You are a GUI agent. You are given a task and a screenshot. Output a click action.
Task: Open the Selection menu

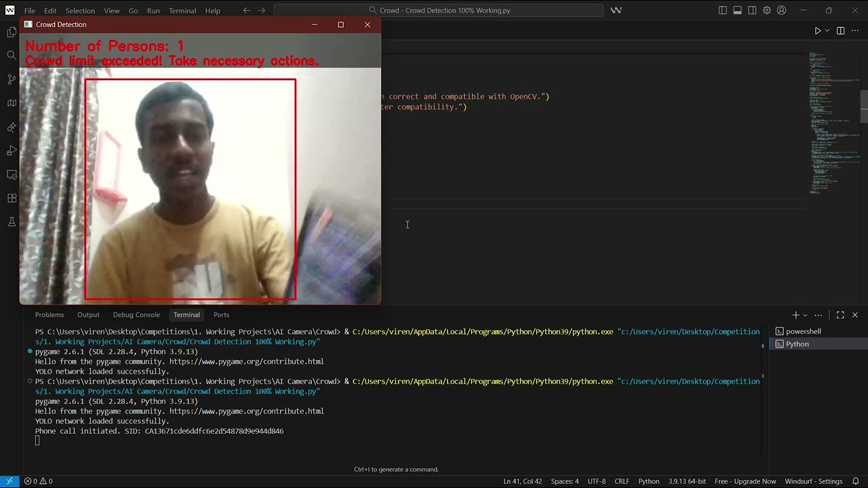80,10
